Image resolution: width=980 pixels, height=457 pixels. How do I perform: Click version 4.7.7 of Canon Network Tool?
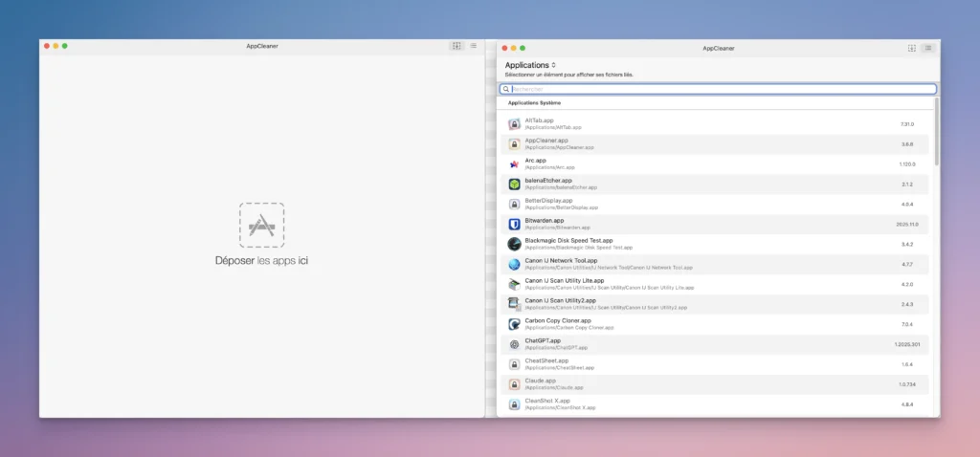coord(907,264)
